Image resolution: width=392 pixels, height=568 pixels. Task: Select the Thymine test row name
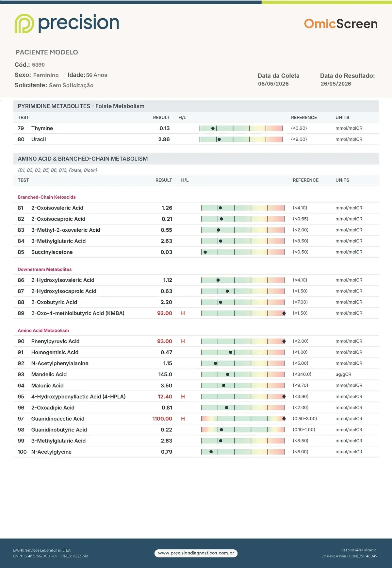click(x=42, y=128)
